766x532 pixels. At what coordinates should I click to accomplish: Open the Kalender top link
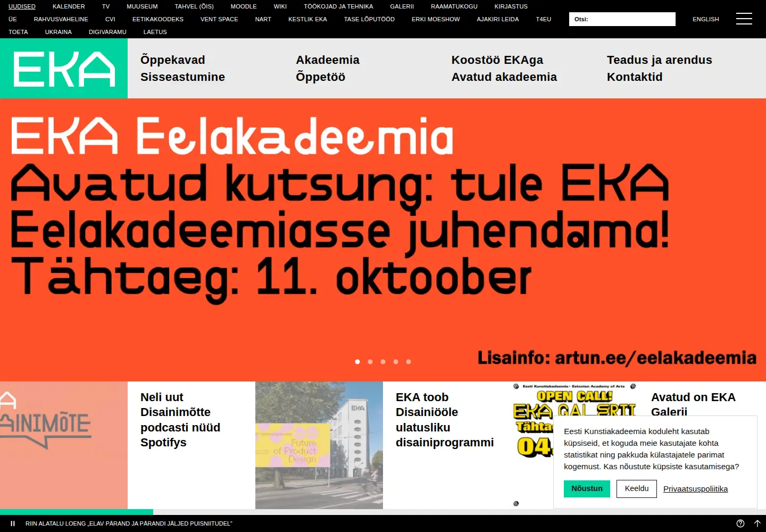tap(69, 6)
